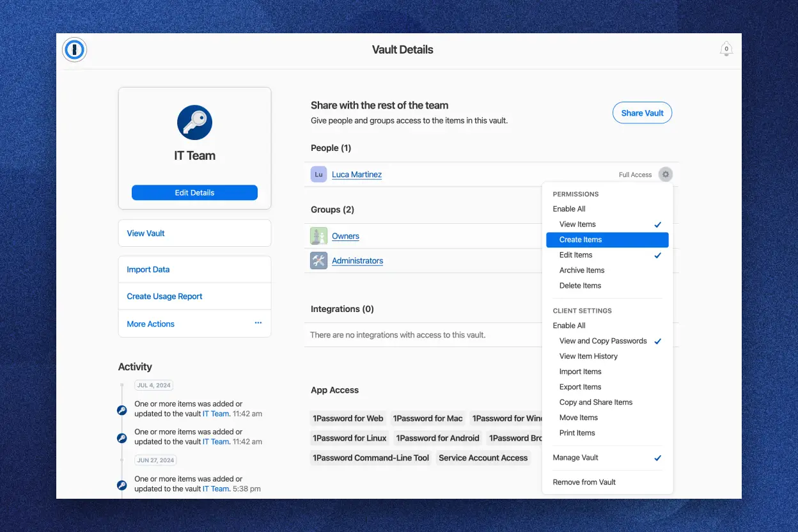
Task: Select the 1Password for Web app access chip
Action: click(x=348, y=418)
